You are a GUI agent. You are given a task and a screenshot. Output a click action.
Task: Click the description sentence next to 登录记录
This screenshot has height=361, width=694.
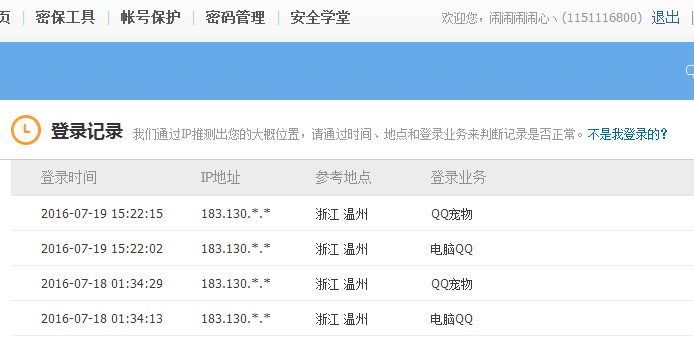pyautogui.click(x=358, y=134)
